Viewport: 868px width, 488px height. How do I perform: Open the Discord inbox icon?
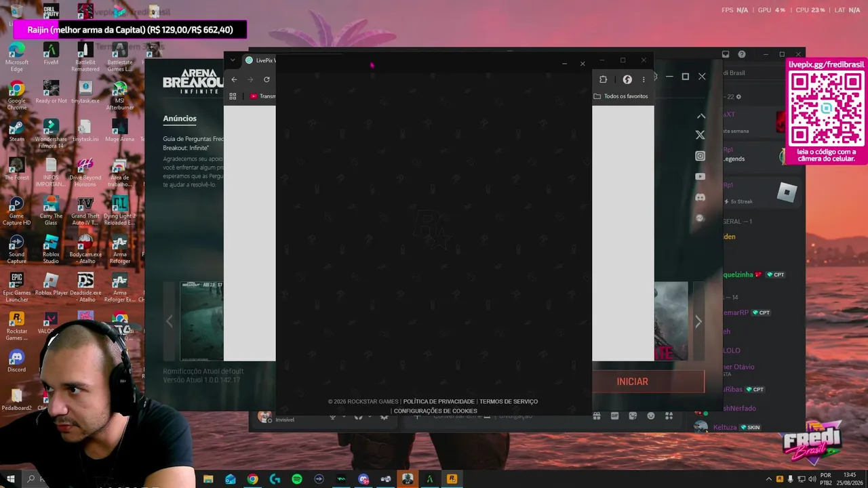pyautogui.click(x=726, y=54)
